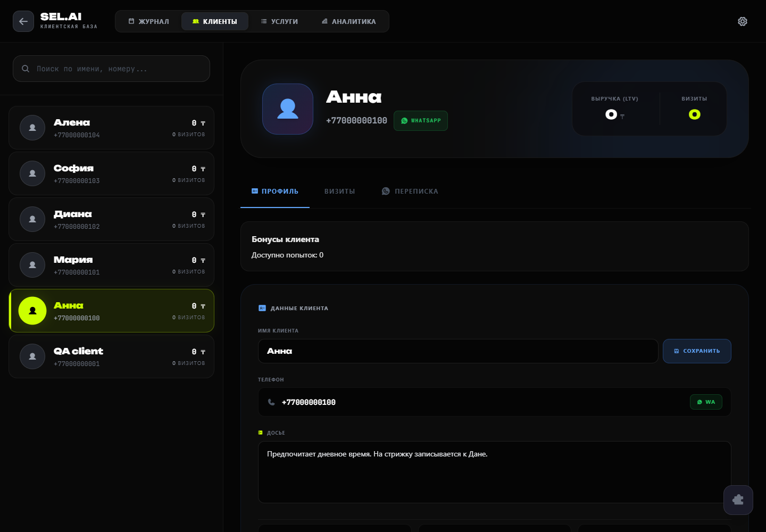Screen dimensions: 766x532
Task: Click the Бонусы клиента heading
Action: click(x=285, y=239)
